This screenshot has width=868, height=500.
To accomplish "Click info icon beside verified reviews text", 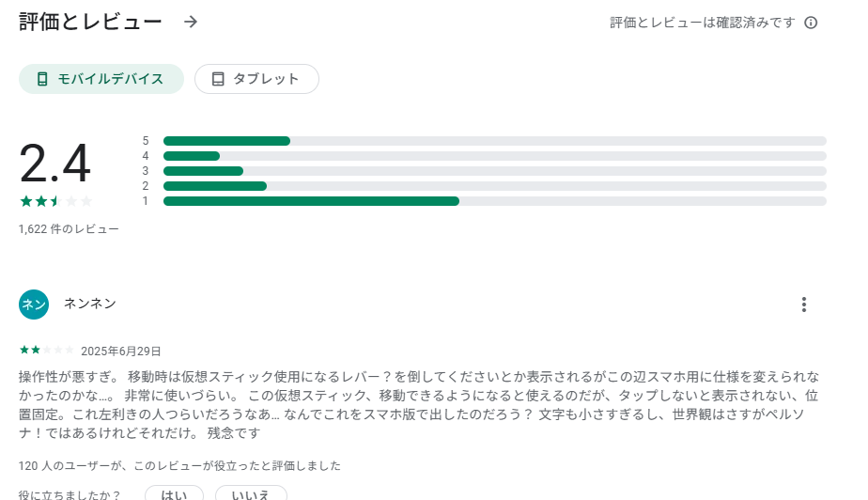I will (x=812, y=23).
